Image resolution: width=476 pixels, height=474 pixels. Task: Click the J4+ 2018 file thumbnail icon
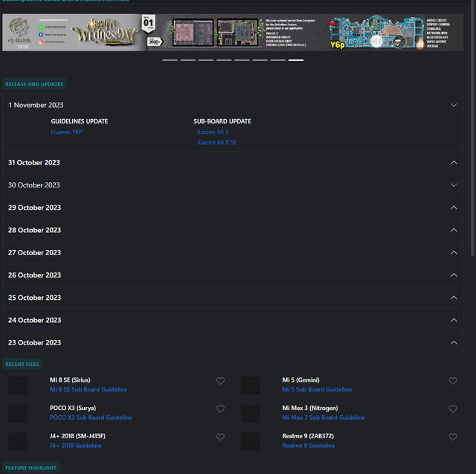click(x=18, y=441)
